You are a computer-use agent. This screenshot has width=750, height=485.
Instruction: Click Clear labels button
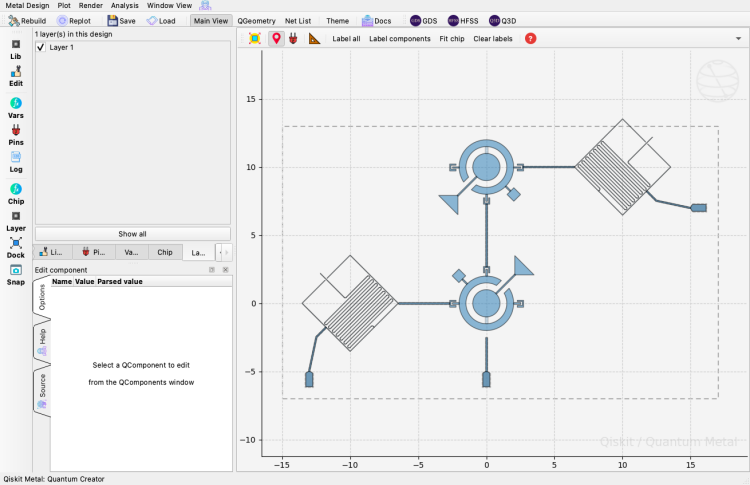[493, 39]
